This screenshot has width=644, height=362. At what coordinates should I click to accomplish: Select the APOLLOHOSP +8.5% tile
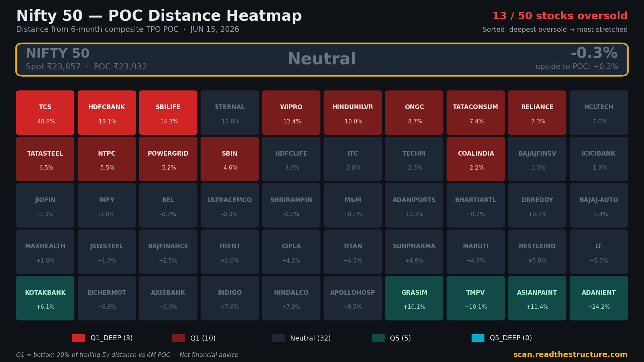pos(353,298)
